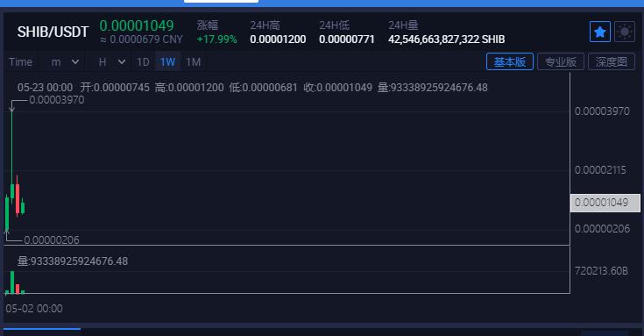644x336 pixels.
Task: Switch to 基本版 basic chart view
Action: point(510,61)
